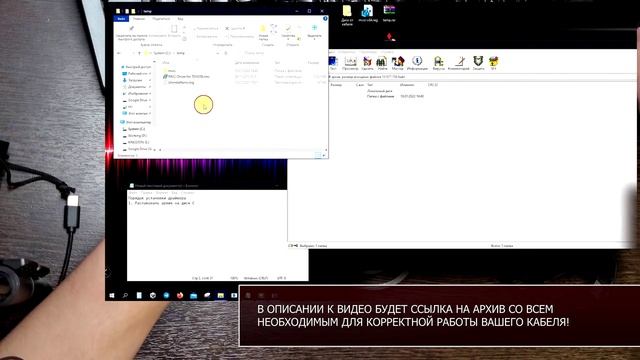Open Telegram from the taskbar
Image resolution: width=640 pixels, height=360 pixels.
(x=167, y=295)
